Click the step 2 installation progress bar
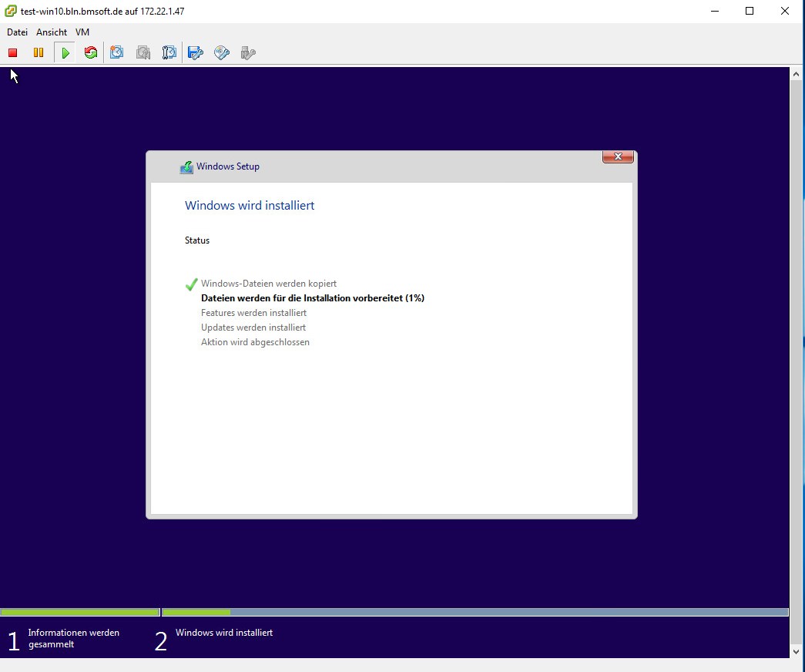 475,612
